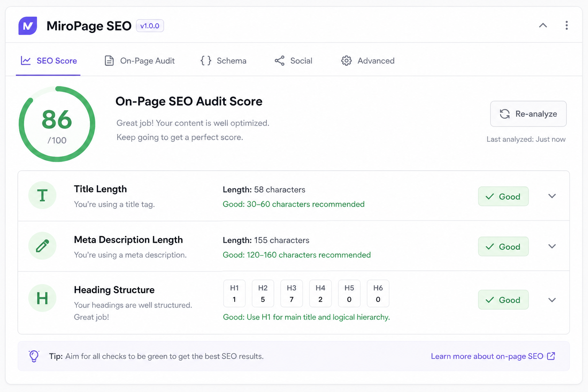Click 'Length: 155 characters' text
Image resolution: width=588 pixels, height=392 pixels.
266,240
